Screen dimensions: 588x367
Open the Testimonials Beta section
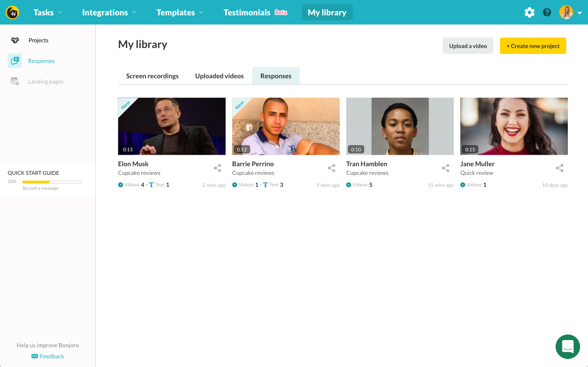click(255, 12)
